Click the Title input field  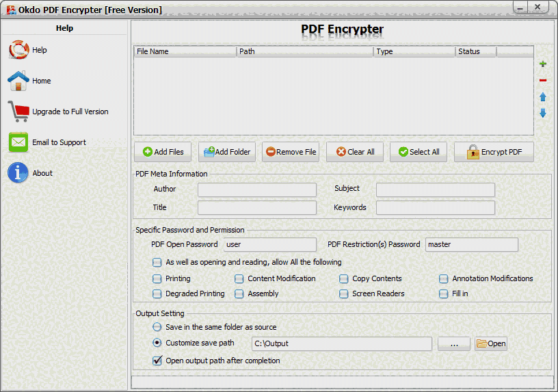pos(257,207)
